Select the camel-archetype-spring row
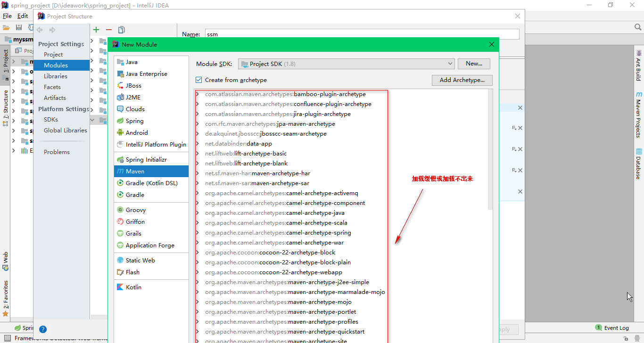Viewport: 644px width, 343px height. click(x=278, y=233)
